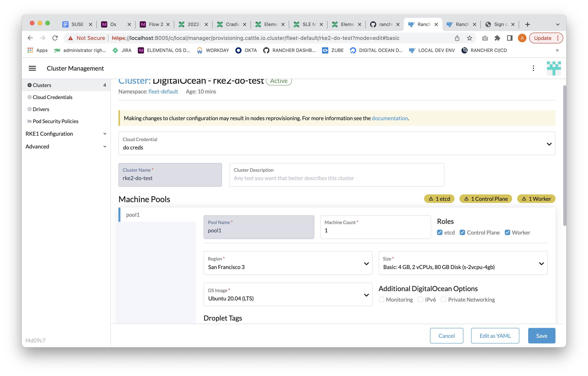Uncheck the etcd role checkbox
Image resolution: width=588 pixels, height=376 pixels.
[440, 233]
